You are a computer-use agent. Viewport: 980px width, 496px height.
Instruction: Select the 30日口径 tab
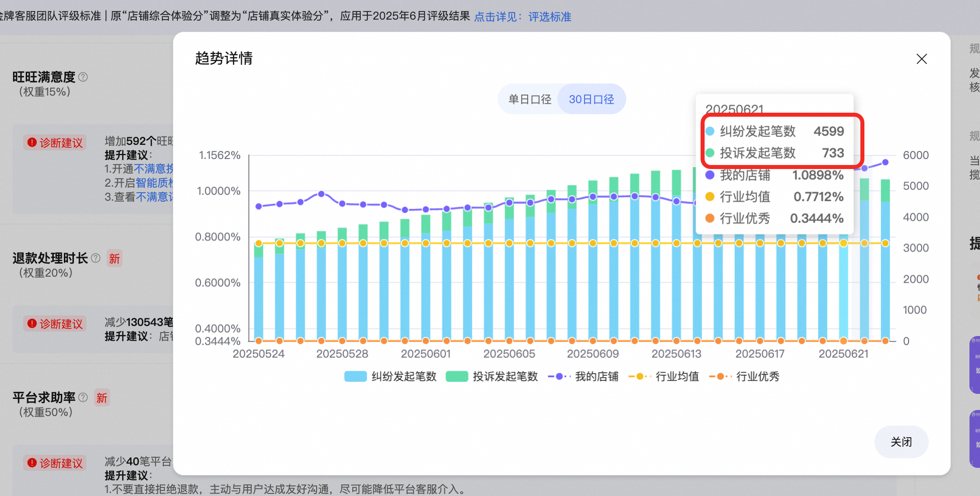[592, 99]
